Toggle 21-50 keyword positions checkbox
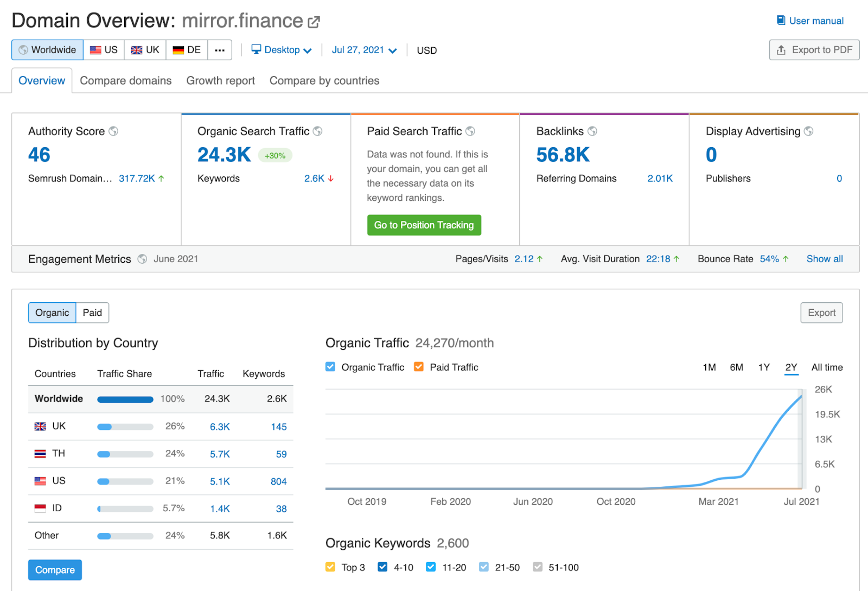The height and width of the screenshot is (591, 868). pos(484,567)
